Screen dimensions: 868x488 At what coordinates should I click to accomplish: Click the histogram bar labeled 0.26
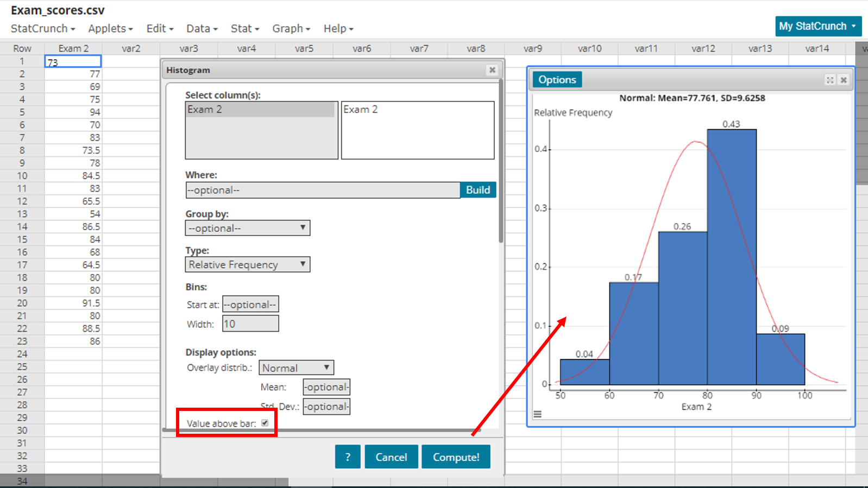pos(683,308)
